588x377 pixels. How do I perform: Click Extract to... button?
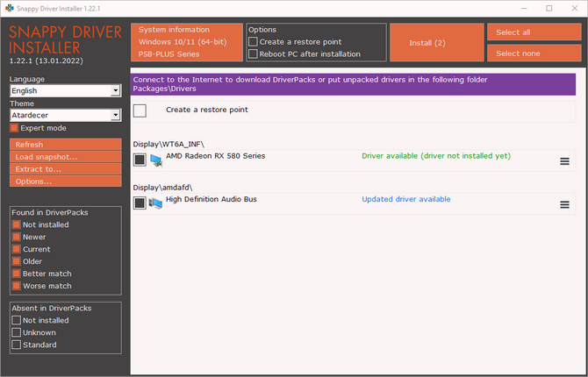click(66, 169)
